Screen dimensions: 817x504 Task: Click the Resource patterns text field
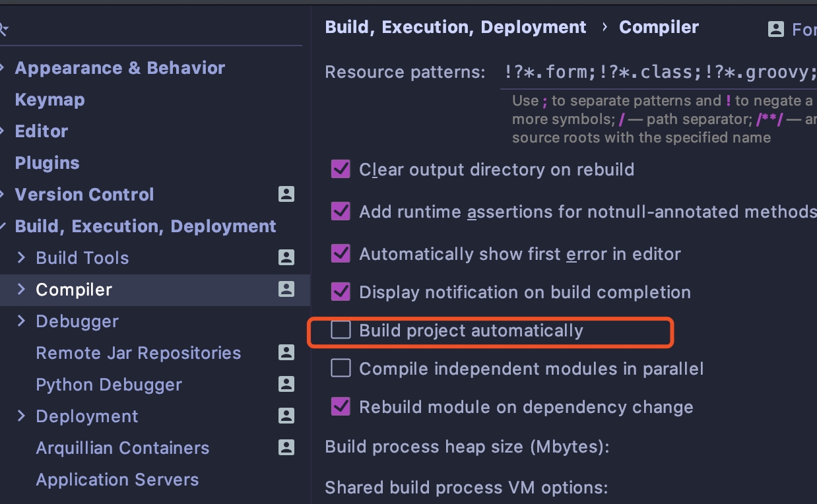(x=657, y=72)
